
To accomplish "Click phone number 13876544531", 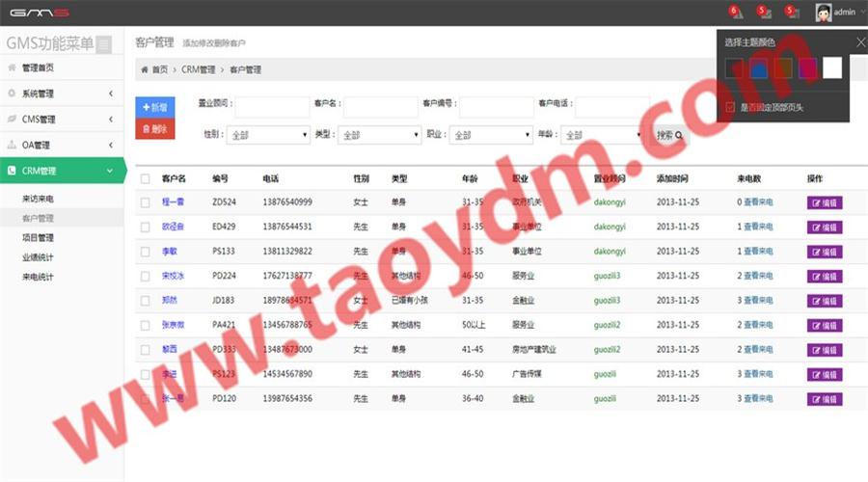I will coord(287,227).
